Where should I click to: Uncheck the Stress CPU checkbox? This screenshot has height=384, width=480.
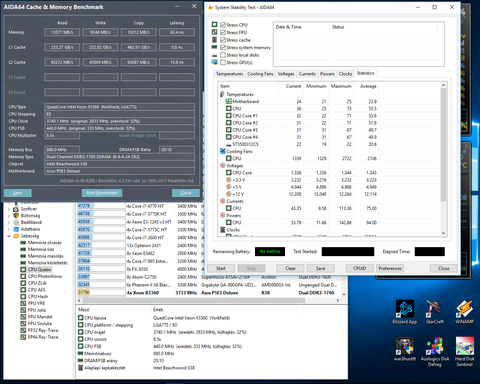[x=223, y=25]
